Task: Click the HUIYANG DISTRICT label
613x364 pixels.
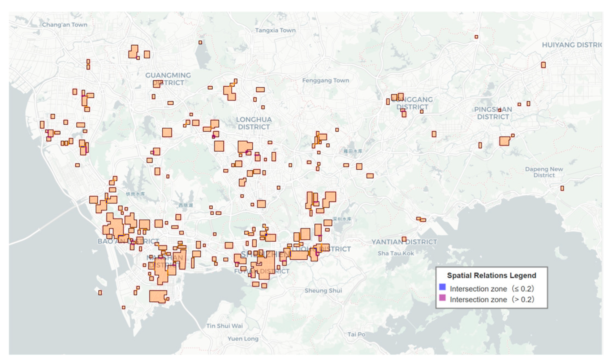Action: tap(572, 45)
